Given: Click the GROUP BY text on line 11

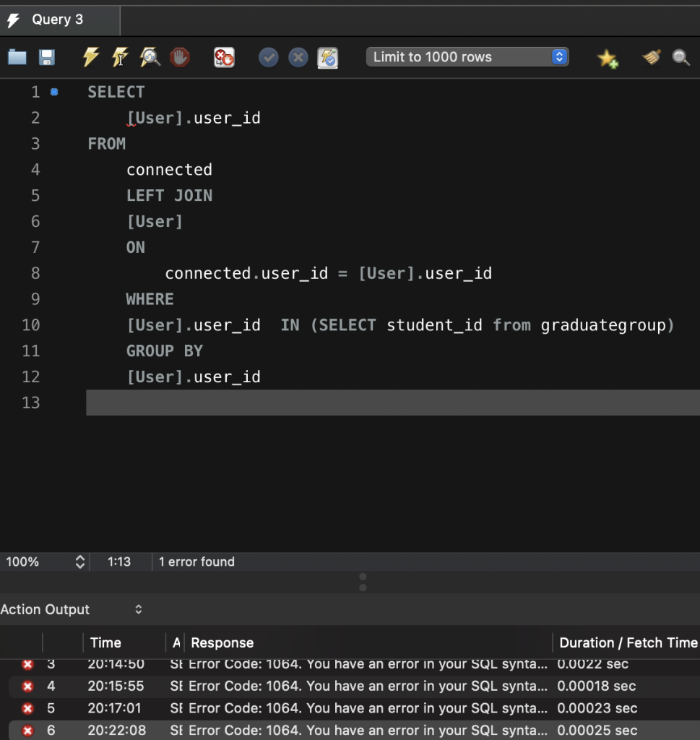Looking at the screenshot, I should pyautogui.click(x=165, y=351).
